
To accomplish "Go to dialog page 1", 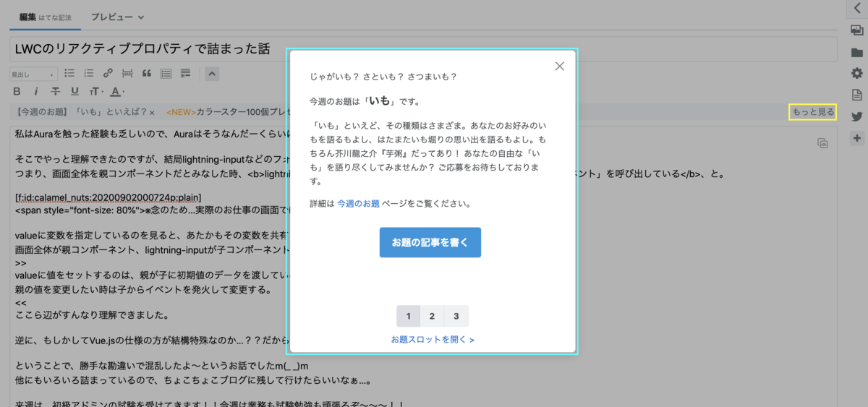I will point(408,316).
